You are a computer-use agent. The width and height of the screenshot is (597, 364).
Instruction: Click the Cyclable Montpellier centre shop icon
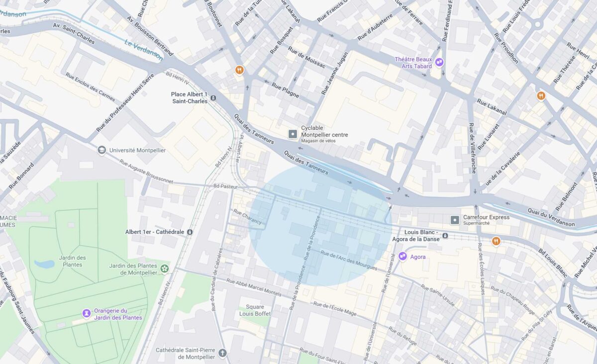tap(293, 134)
